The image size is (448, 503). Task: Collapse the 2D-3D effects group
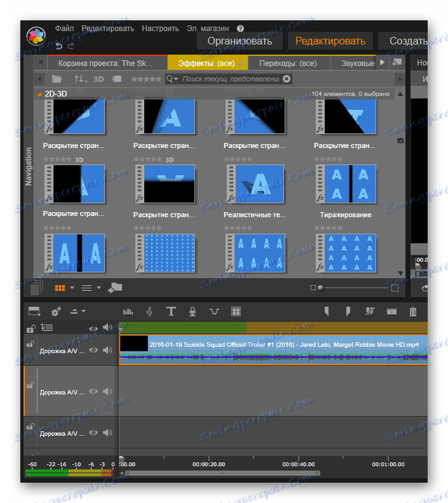click(39, 94)
